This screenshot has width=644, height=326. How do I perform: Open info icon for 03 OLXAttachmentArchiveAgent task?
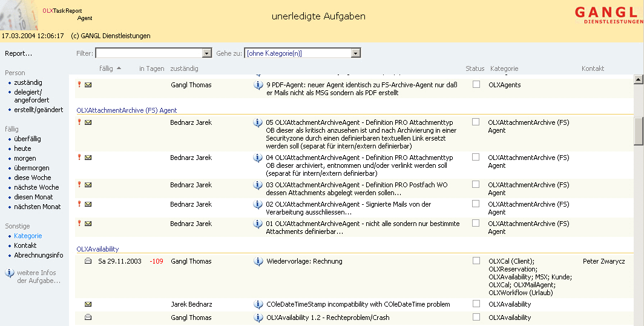click(257, 185)
